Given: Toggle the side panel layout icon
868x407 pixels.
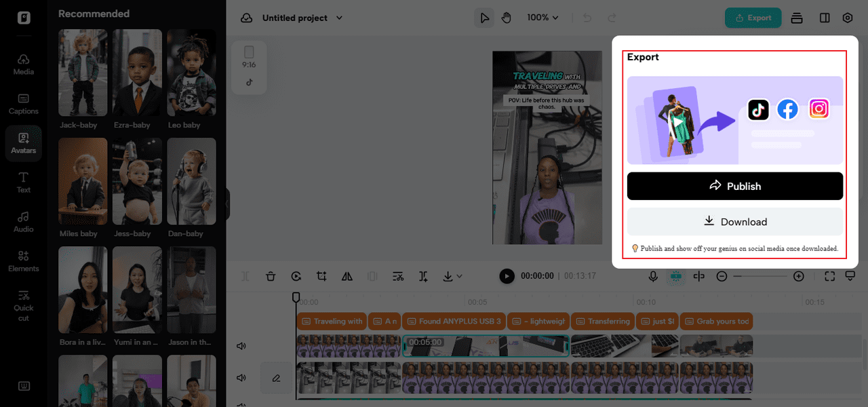Looking at the screenshot, I should point(825,18).
